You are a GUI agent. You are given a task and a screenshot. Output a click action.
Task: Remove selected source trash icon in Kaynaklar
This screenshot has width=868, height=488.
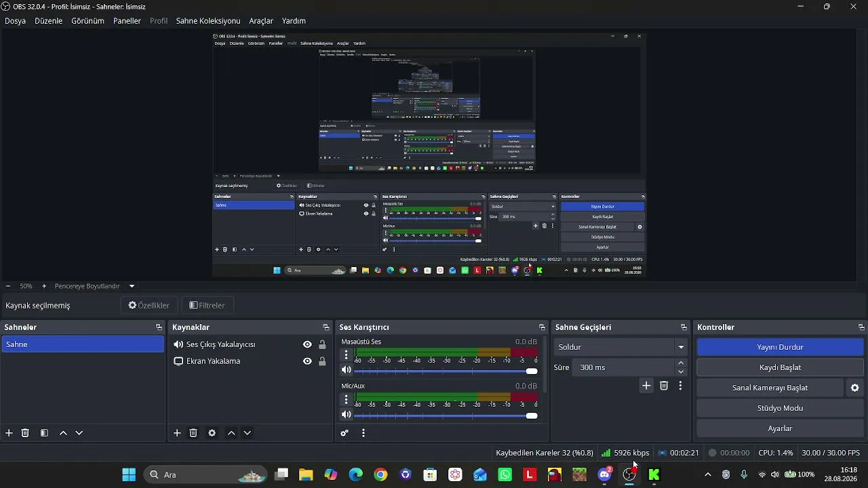[193, 433]
